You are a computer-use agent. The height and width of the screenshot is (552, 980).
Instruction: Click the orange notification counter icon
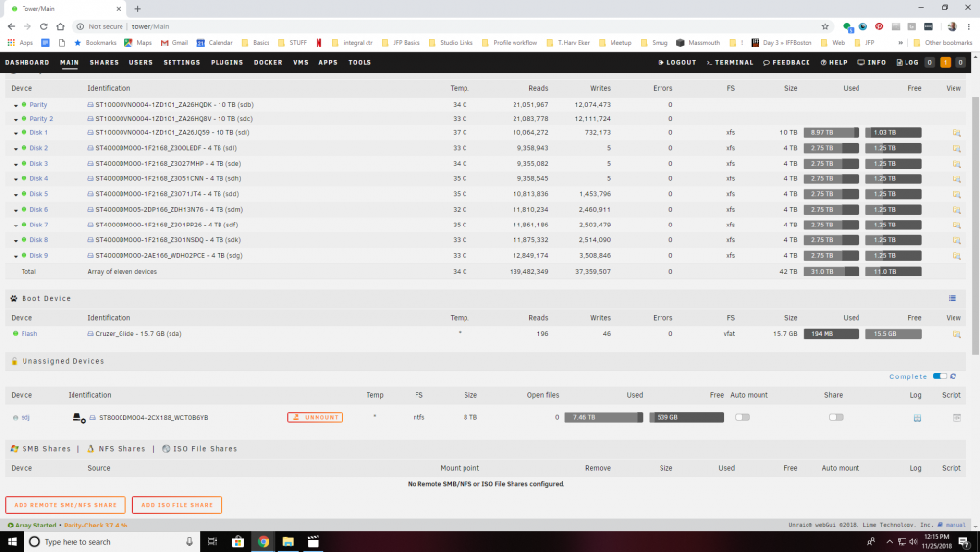945,62
